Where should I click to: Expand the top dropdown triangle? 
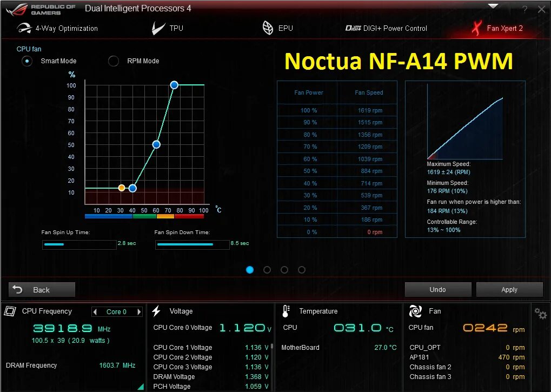[x=493, y=6]
